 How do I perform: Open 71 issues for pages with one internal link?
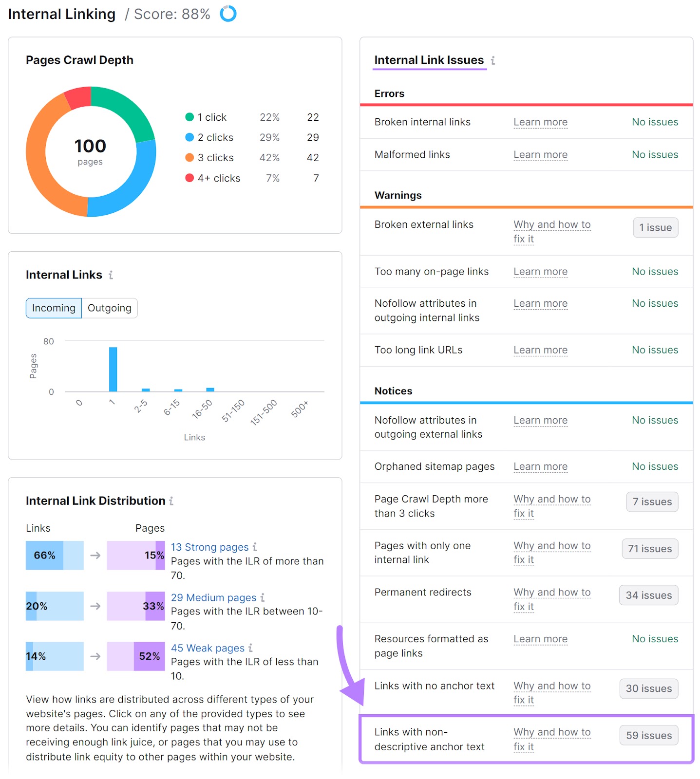pyautogui.click(x=649, y=549)
